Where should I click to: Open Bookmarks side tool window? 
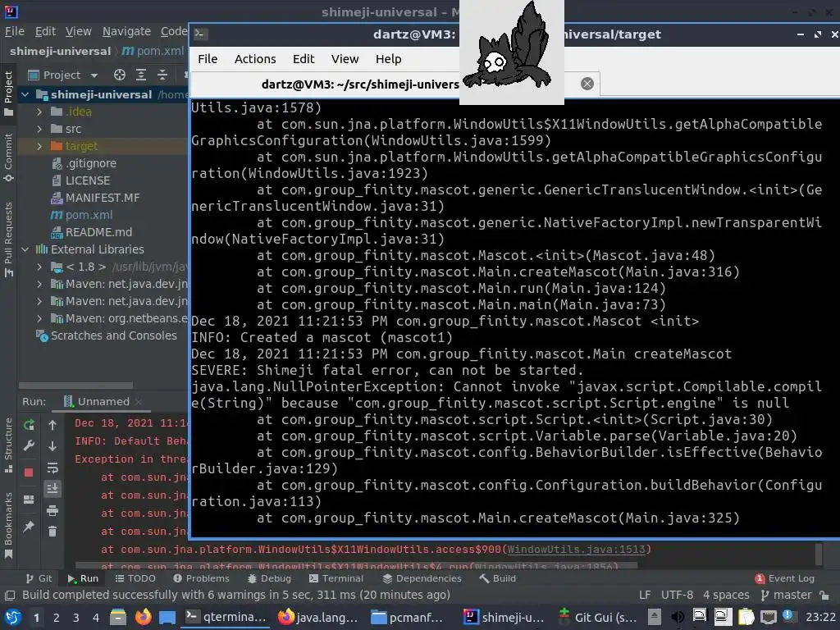coord(8,525)
